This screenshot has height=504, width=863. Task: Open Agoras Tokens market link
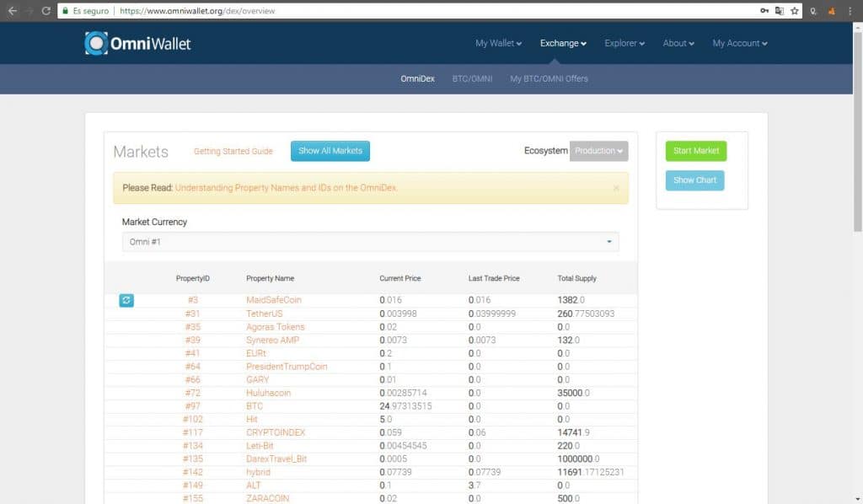click(x=276, y=327)
